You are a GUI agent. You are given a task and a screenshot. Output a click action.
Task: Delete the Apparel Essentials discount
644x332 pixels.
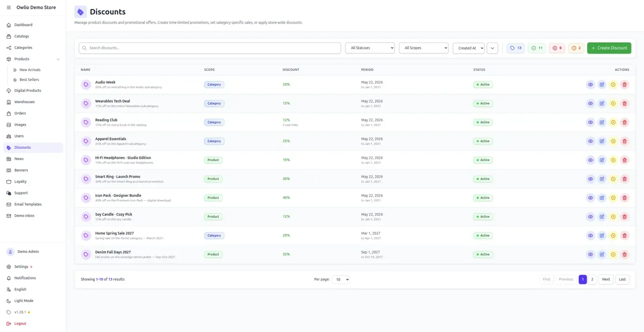625,141
